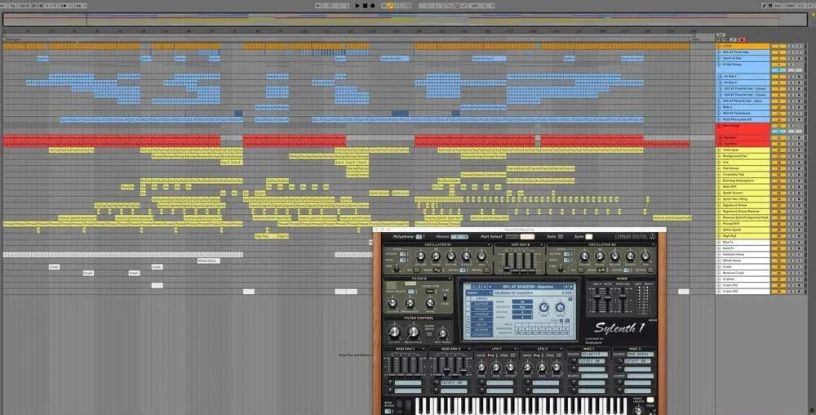The height and width of the screenshot is (415, 816).
Task: Toggle the REVERB effect checkbox
Action: (467, 330)
